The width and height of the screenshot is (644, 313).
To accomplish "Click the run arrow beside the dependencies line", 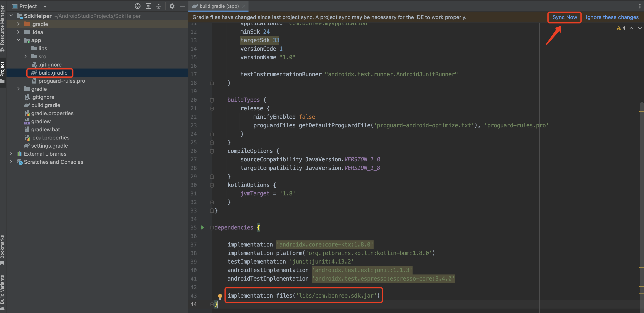I will tap(203, 227).
